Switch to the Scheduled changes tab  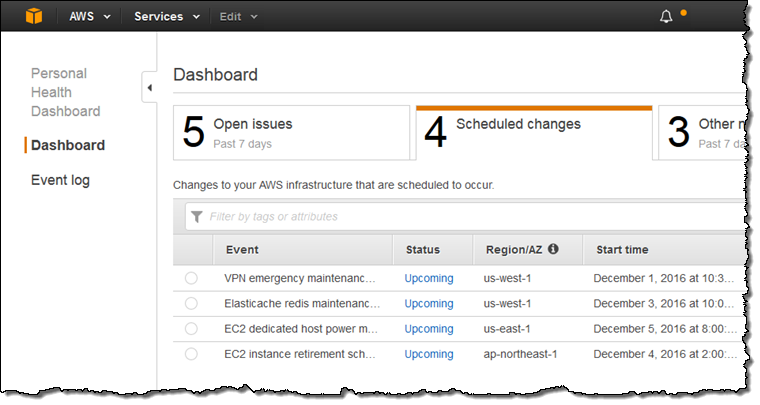(534, 132)
